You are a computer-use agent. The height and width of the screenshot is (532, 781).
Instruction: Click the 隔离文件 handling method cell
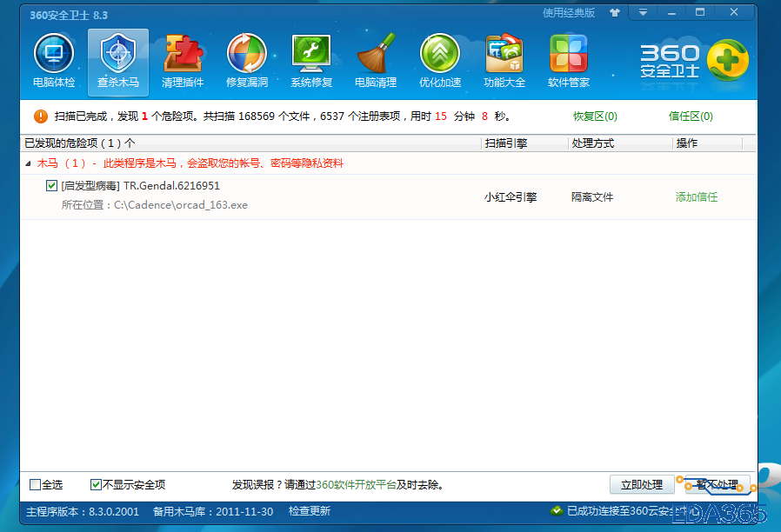(592, 197)
